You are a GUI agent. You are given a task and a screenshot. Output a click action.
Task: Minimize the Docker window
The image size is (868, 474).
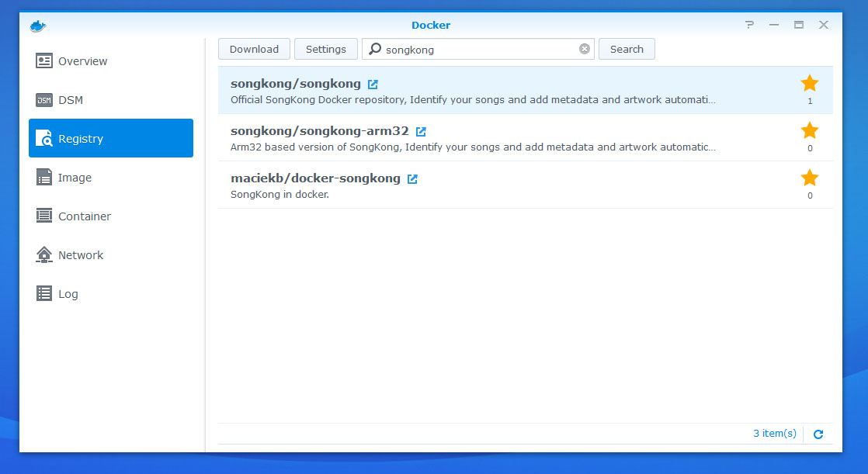[x=774, y=25]
